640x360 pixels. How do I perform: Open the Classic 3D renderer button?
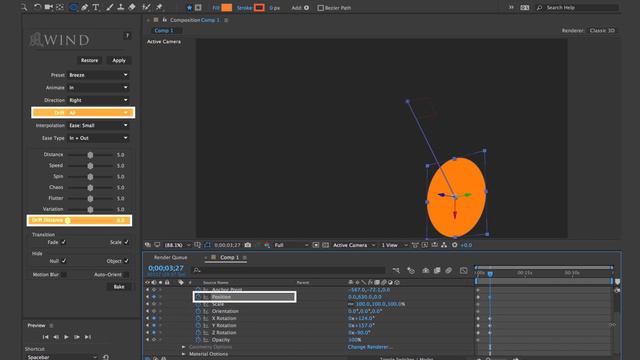tap(602, 31)
